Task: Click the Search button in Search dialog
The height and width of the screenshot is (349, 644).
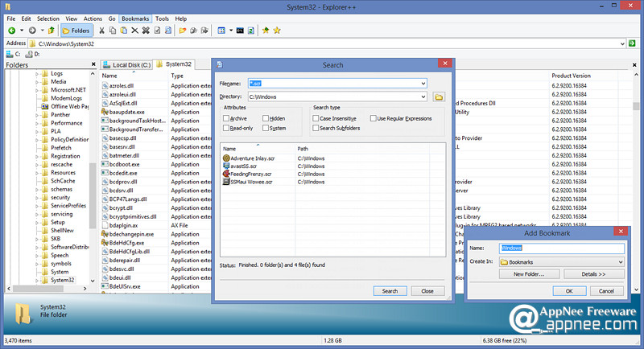Action: pyautogui.click(x=390, y=291)
